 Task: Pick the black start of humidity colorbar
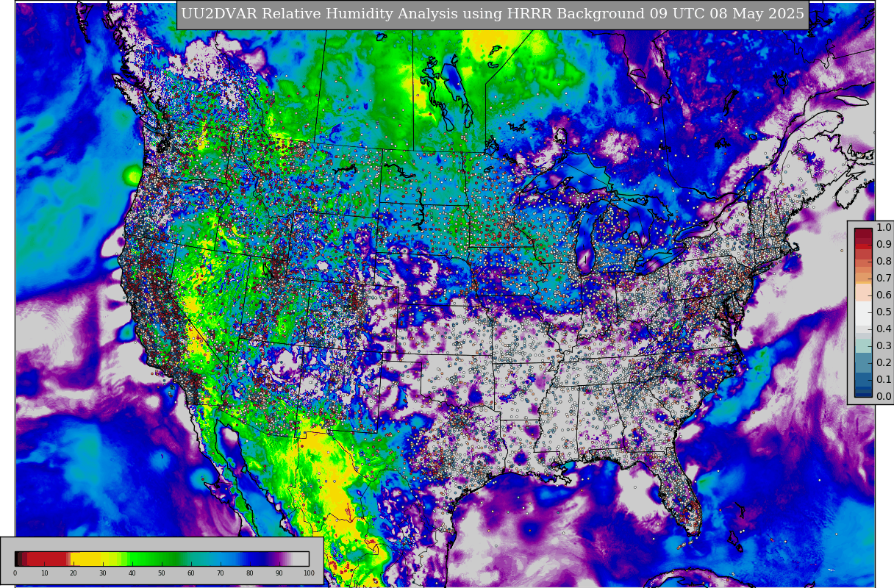18,559
